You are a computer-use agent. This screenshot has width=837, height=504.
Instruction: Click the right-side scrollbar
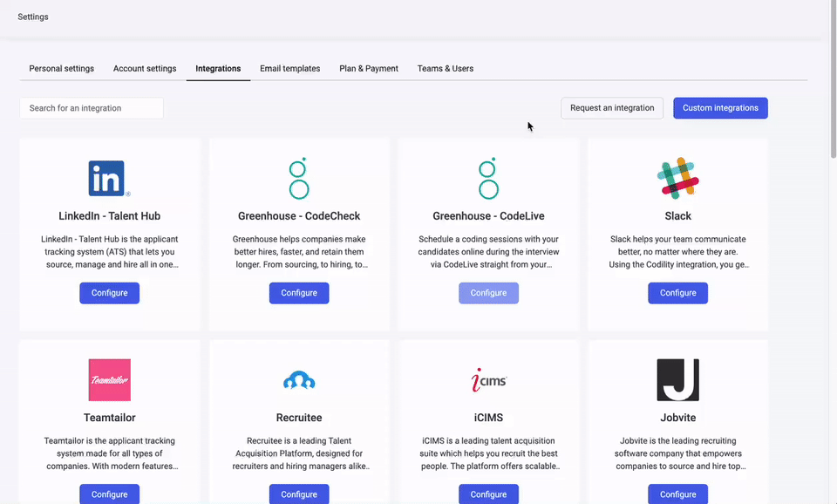[832, 87]
